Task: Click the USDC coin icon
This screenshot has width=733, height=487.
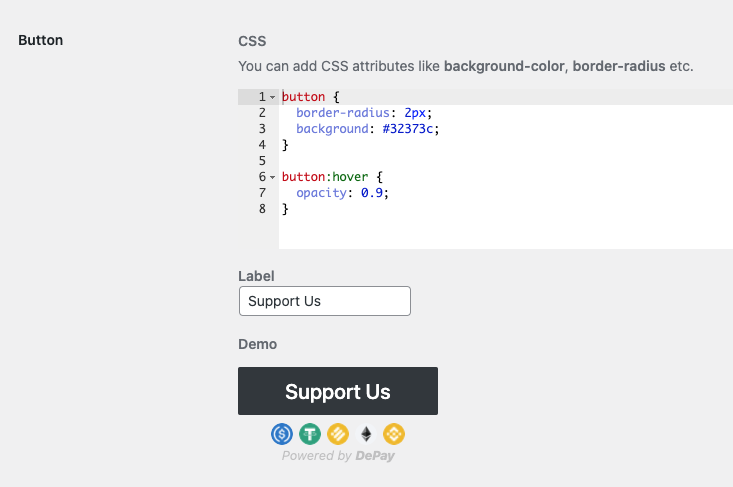Action: (282, 434)
